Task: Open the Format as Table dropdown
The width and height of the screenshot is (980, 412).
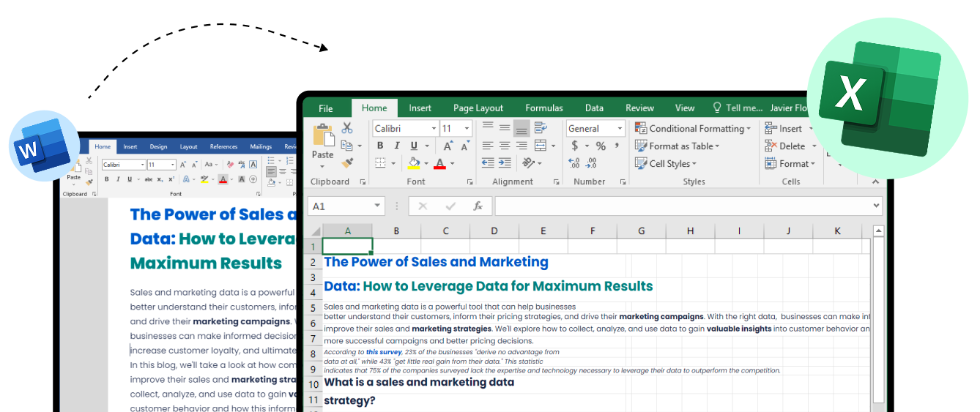Action: point(678,146)
